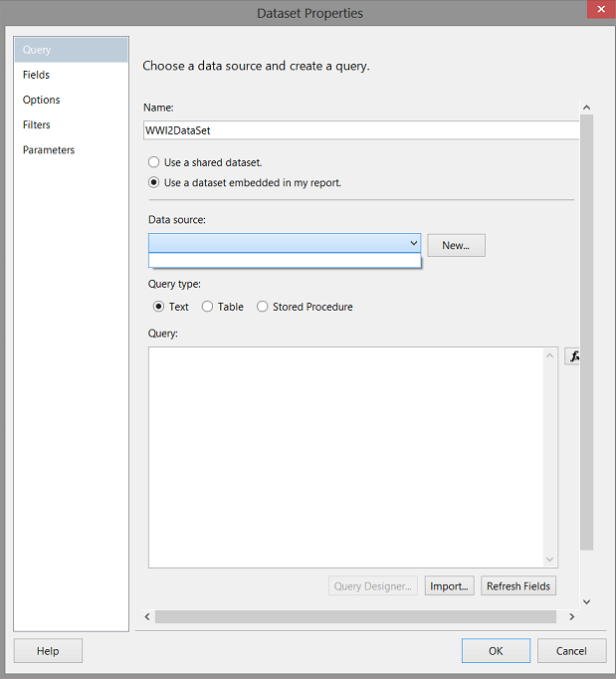Image resolution: width=616 pixels, height=679 pixels.
Task: Choose 'Use a dataset embedded in my report'
Action: point(154,182)
